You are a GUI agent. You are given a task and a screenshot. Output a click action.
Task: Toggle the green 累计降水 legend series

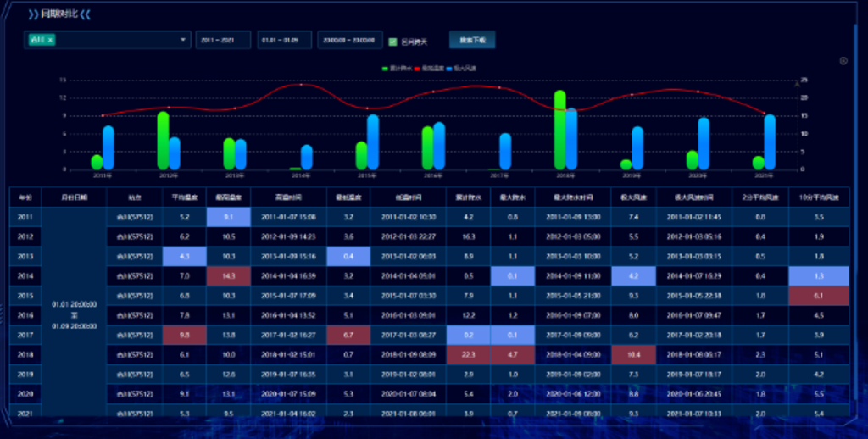click(x=397, y=69)
